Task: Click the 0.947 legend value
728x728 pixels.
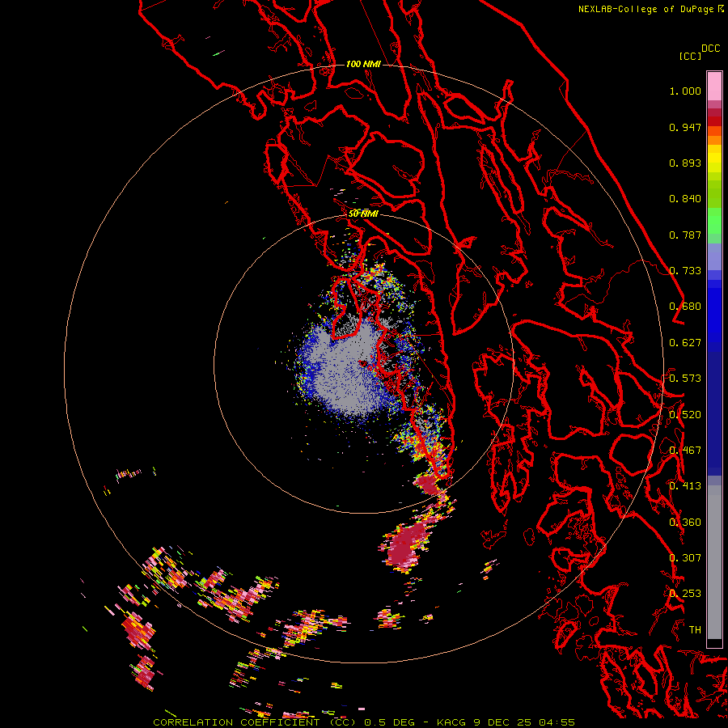Action: 685,127
